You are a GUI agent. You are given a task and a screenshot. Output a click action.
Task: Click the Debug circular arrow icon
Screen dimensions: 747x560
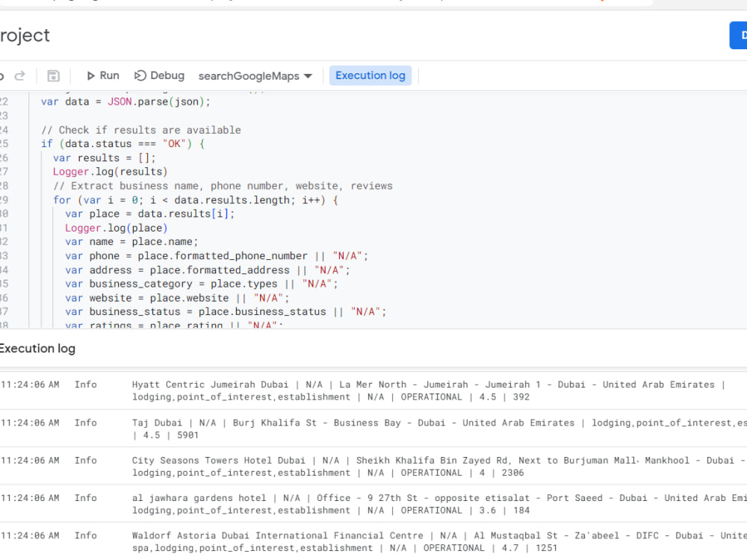click(x=140, y=75)
